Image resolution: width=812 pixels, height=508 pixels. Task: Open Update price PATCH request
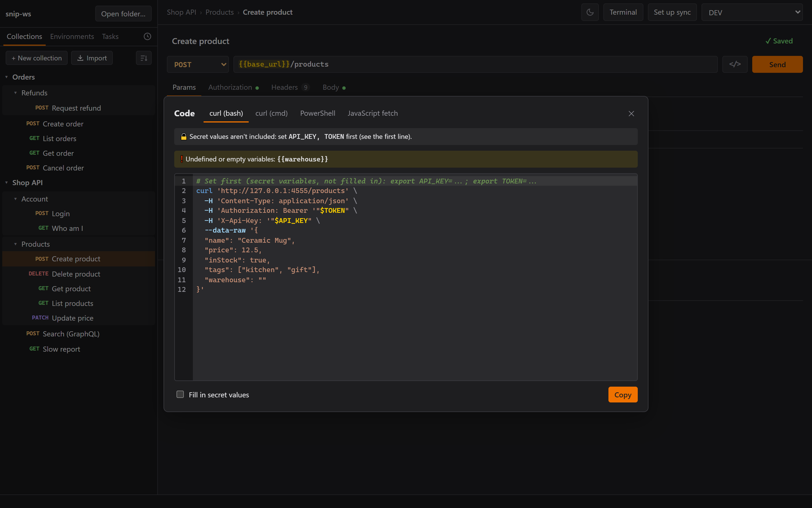(78, 318)
